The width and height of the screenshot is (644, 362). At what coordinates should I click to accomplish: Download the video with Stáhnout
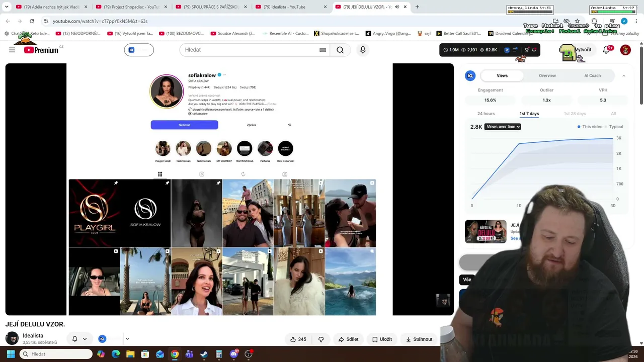click(419, 339)
